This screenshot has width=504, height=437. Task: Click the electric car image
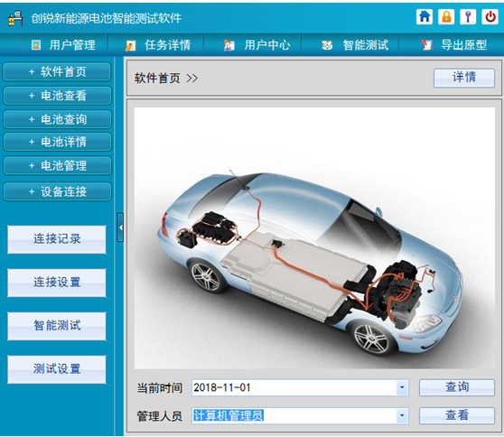(314, 237)
